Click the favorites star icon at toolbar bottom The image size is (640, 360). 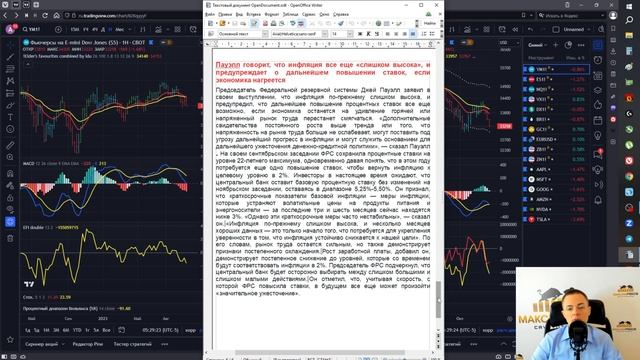point(10,339)
